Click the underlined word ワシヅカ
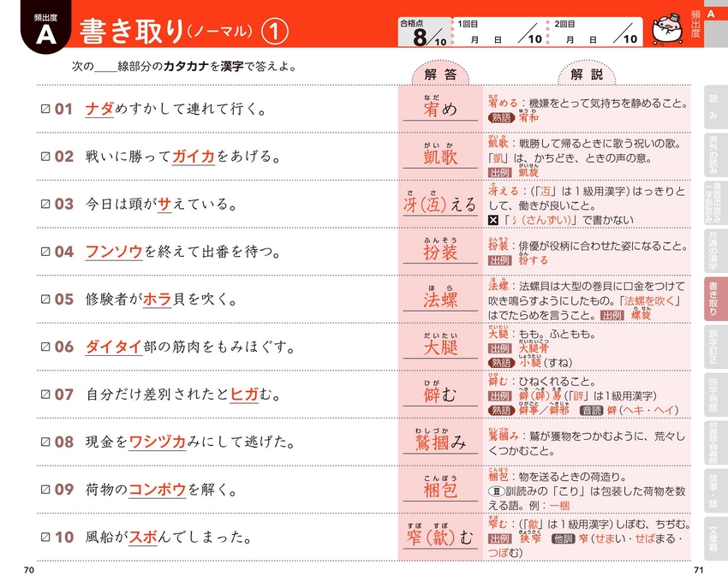This screenshot has height=588, width=728. (158, 442)
